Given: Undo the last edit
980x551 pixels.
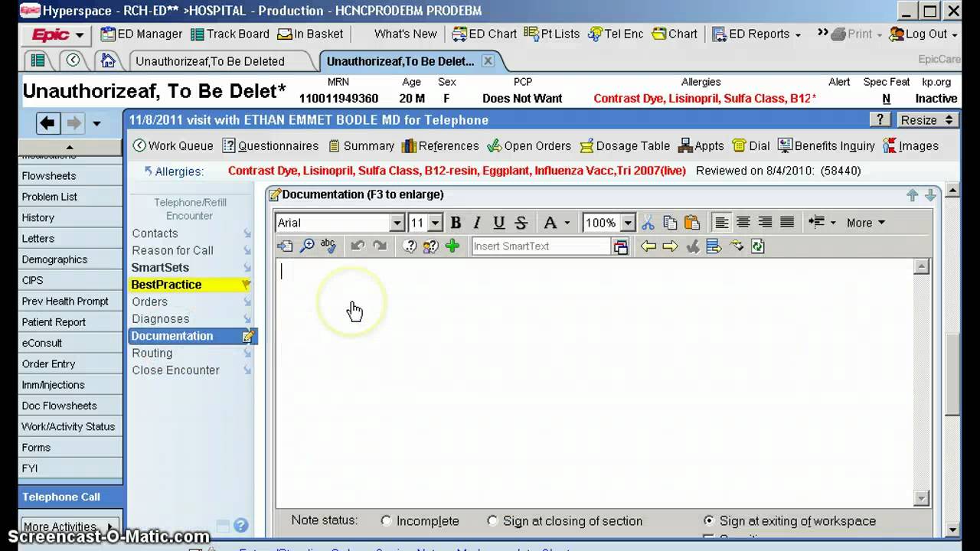Looking at the screenshot, I should pyautogui.click(x=358, y=246).
